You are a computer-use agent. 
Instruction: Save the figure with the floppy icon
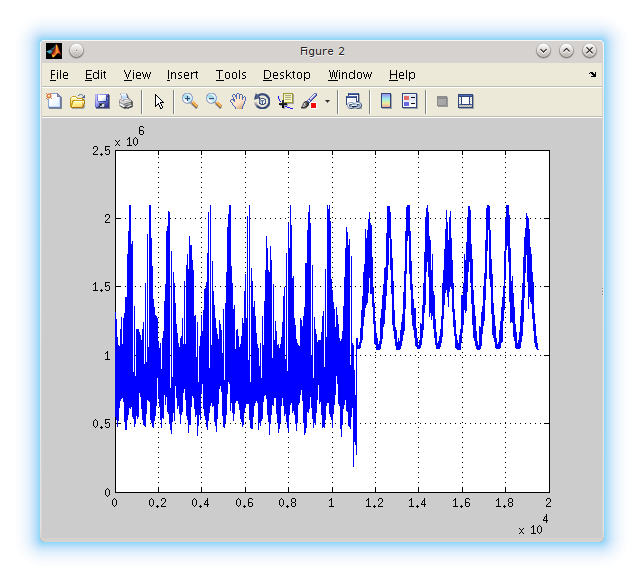(x=102, y=101)
